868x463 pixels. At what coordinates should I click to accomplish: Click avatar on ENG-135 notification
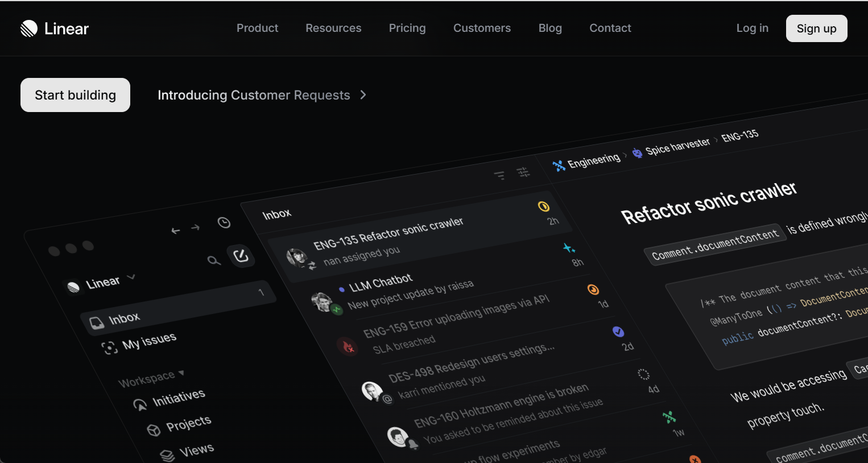tap(297, 257)
